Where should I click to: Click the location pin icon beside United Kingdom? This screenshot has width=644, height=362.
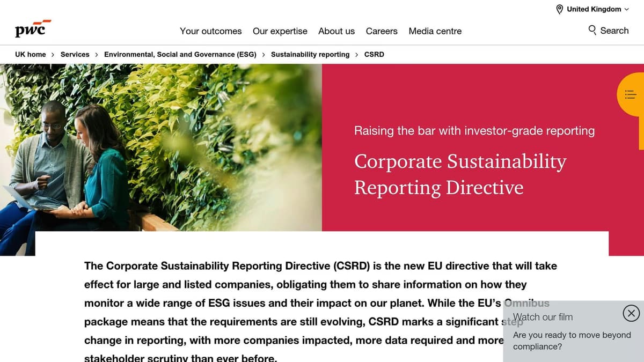coord(559,9)
